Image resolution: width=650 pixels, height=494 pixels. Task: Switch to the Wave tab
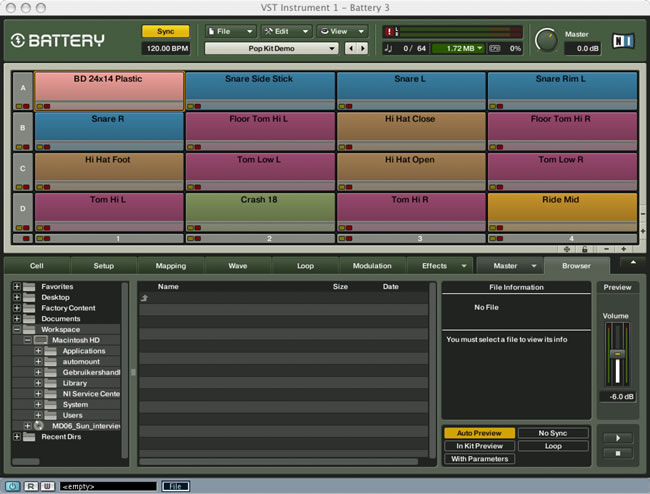238,266
